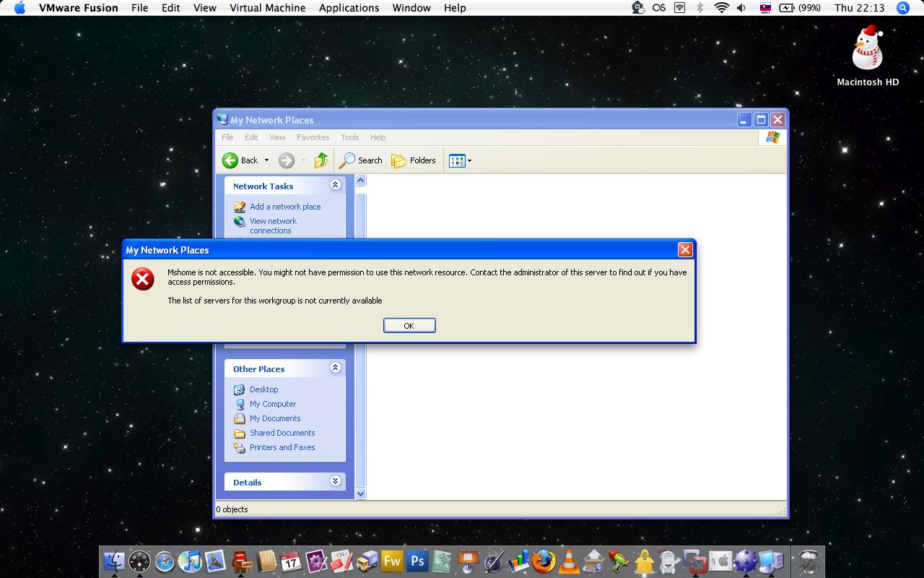924x578 pixels.
Task: Open Search in My Network Places toolbar
Action: tap(361, 160)
